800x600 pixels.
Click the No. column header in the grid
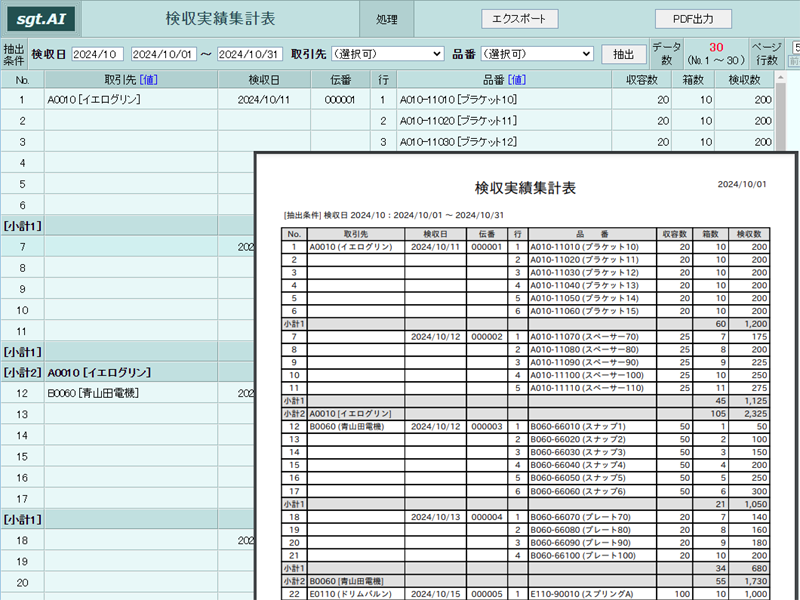22,80
